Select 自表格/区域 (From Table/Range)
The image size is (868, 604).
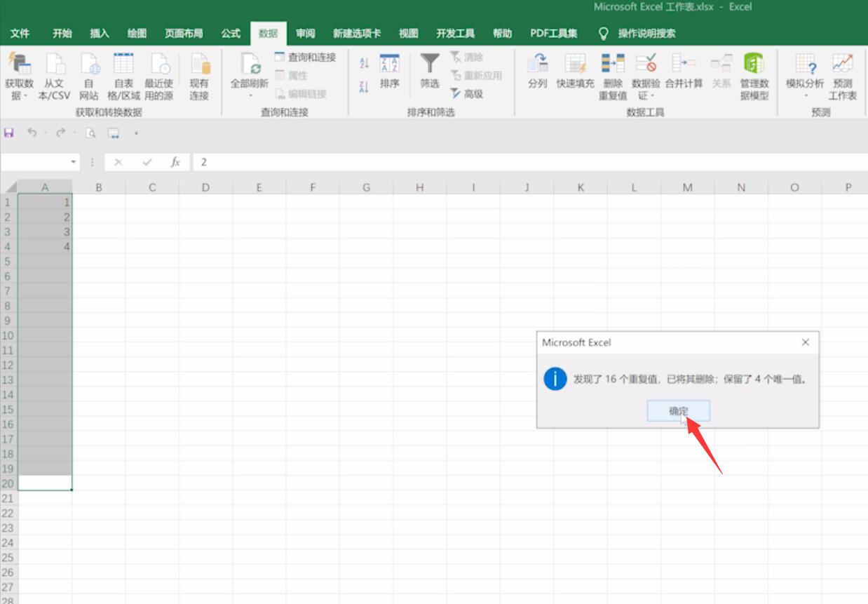tap(123, 76)
